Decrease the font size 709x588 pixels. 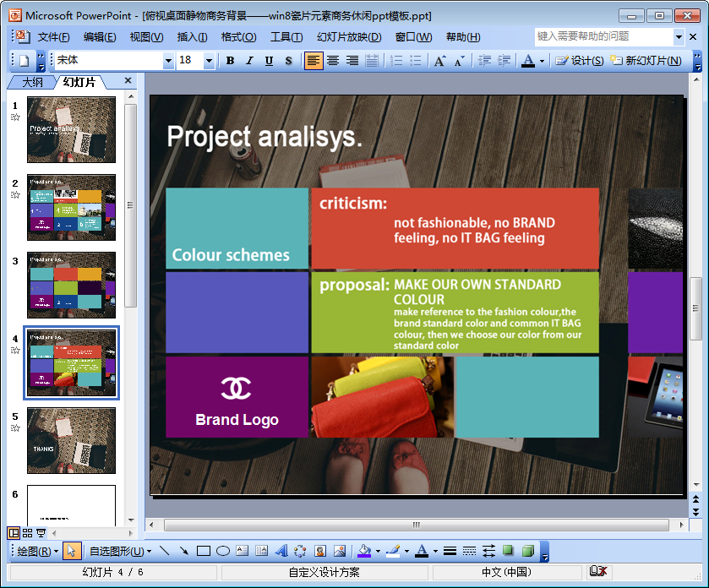click(460, 61)
